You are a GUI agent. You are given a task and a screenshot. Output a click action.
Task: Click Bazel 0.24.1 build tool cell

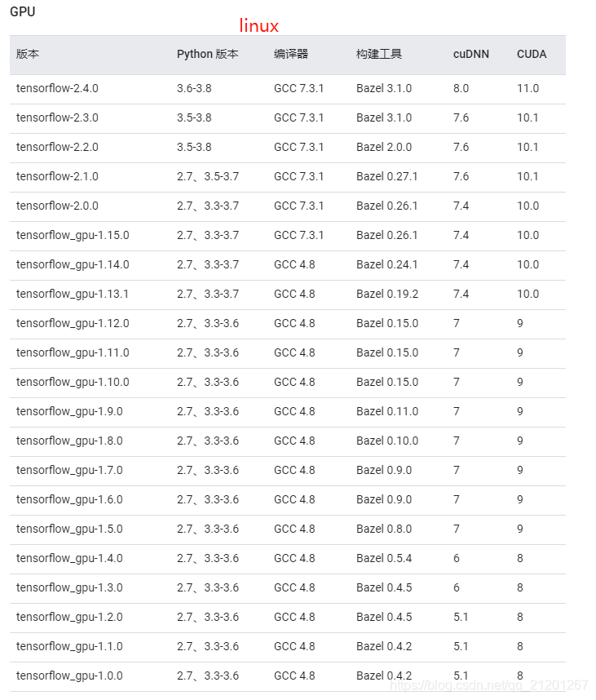386,265
